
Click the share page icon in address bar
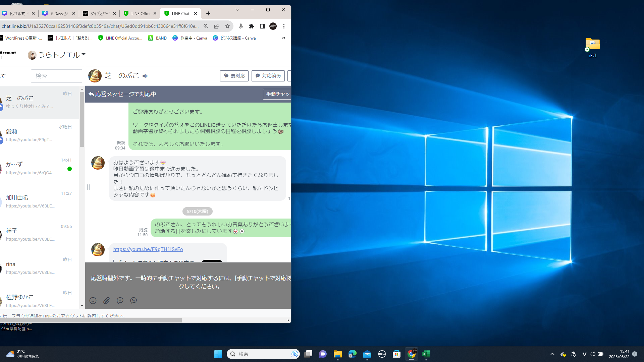click(x=217, y=26)
